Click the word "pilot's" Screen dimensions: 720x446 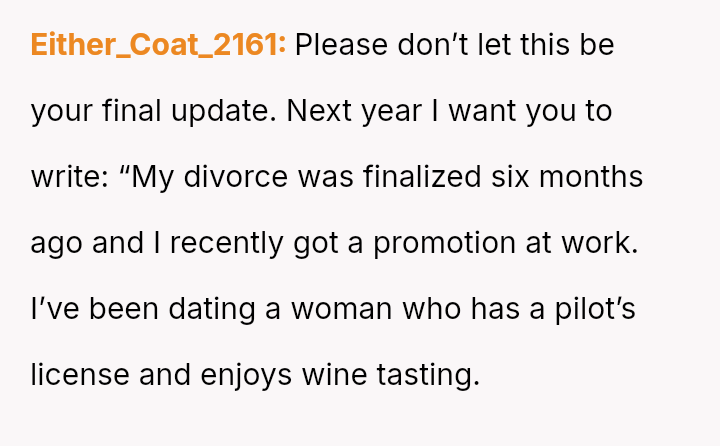(x=596, y=309)
